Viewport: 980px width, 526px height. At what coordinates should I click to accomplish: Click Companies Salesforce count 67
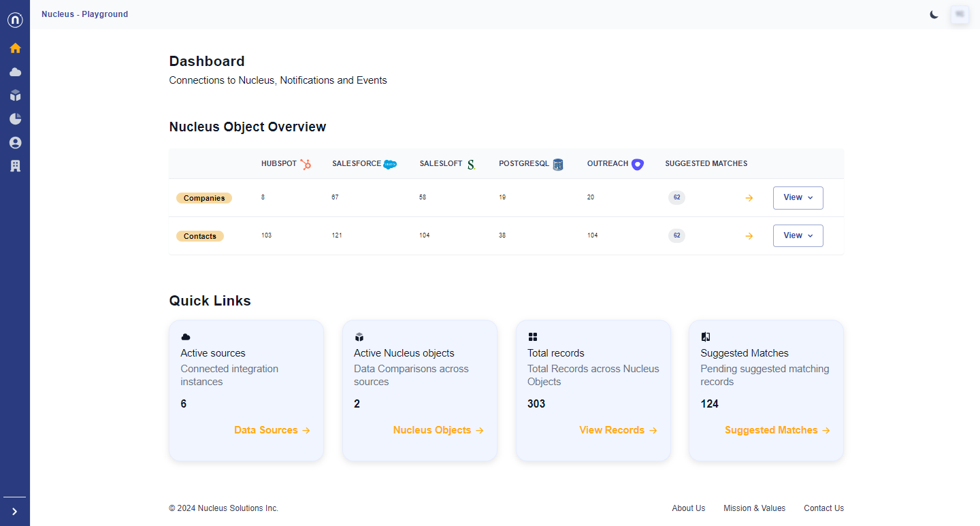point(335,197)
